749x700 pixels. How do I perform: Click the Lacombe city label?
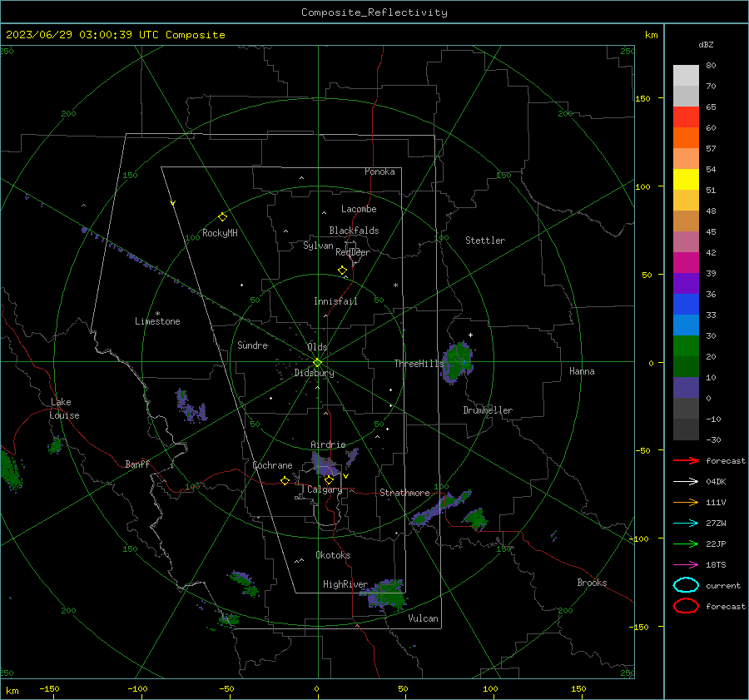[359, 209]
